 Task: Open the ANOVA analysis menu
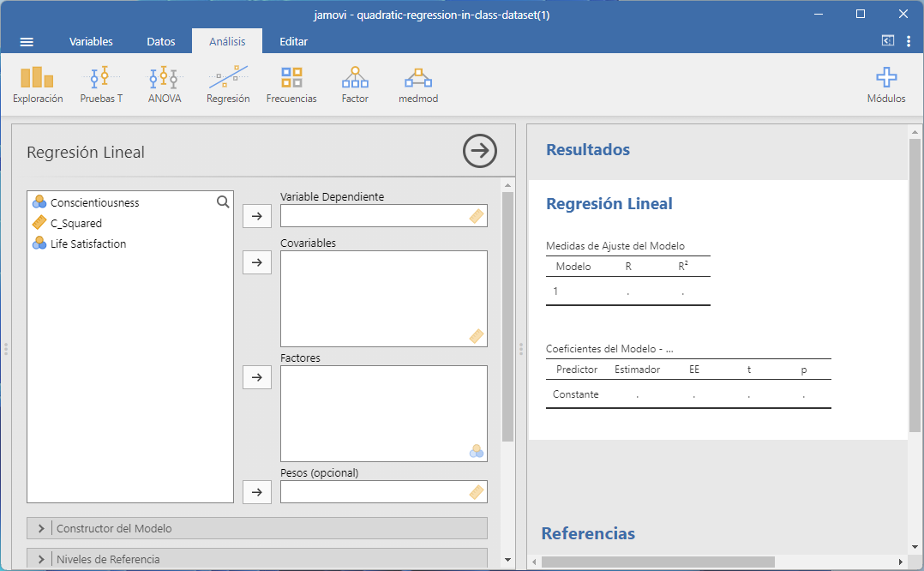click(165, 85)
